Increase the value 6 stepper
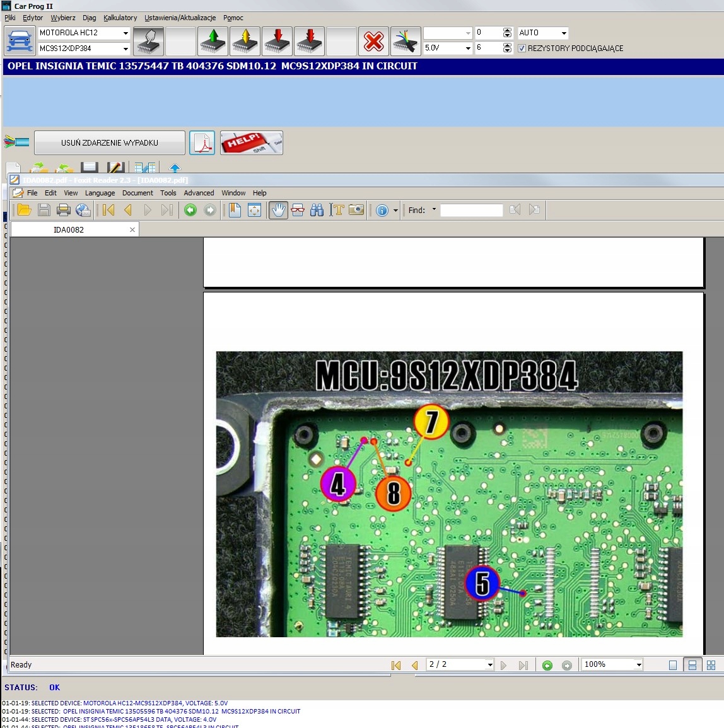Viewport: 724px width, 728px height. [x=508, y=45]
